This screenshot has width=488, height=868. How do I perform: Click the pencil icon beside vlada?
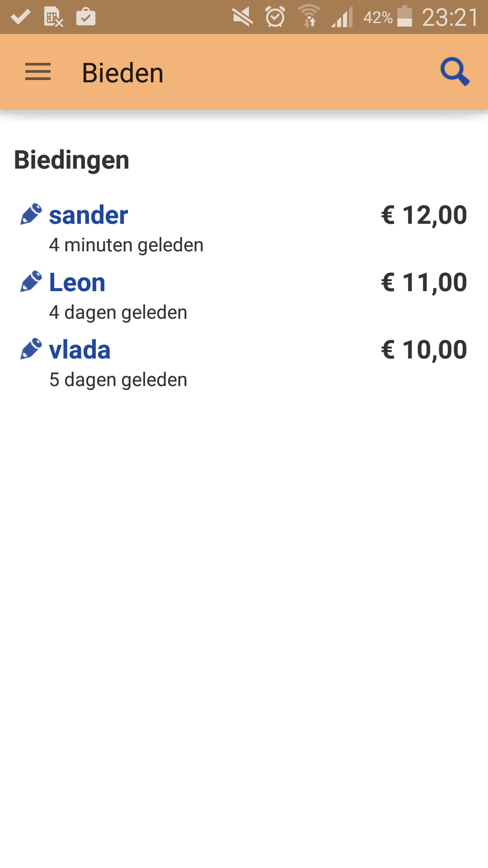point(31,349)
